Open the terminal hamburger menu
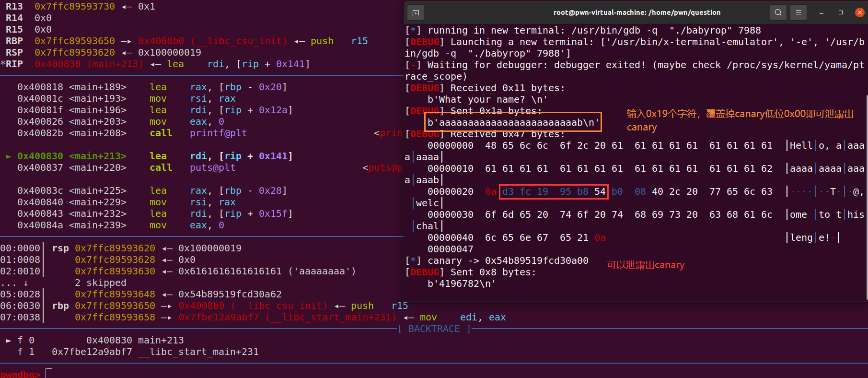Image resolution: width=868 pixels, height=378 pixels. [x=799, y=12]
